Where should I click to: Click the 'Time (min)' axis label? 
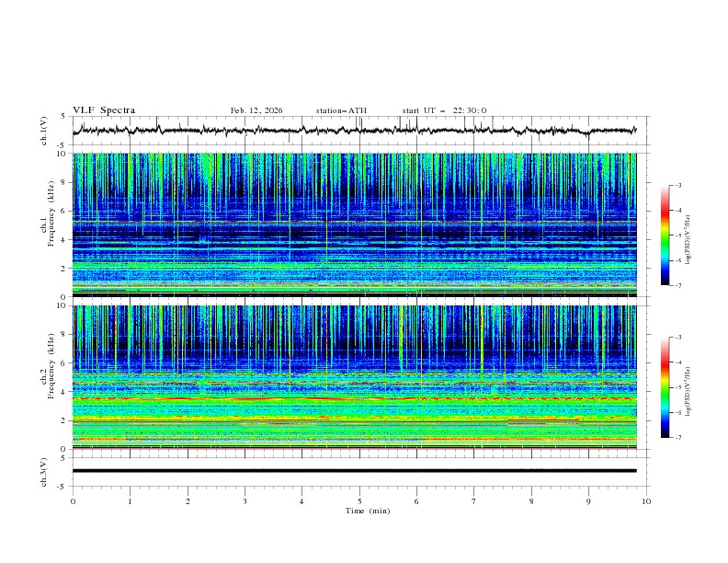[368, 511]
